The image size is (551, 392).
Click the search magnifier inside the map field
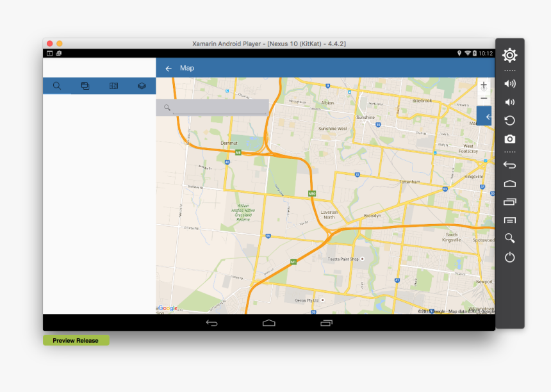pos(167,108)
